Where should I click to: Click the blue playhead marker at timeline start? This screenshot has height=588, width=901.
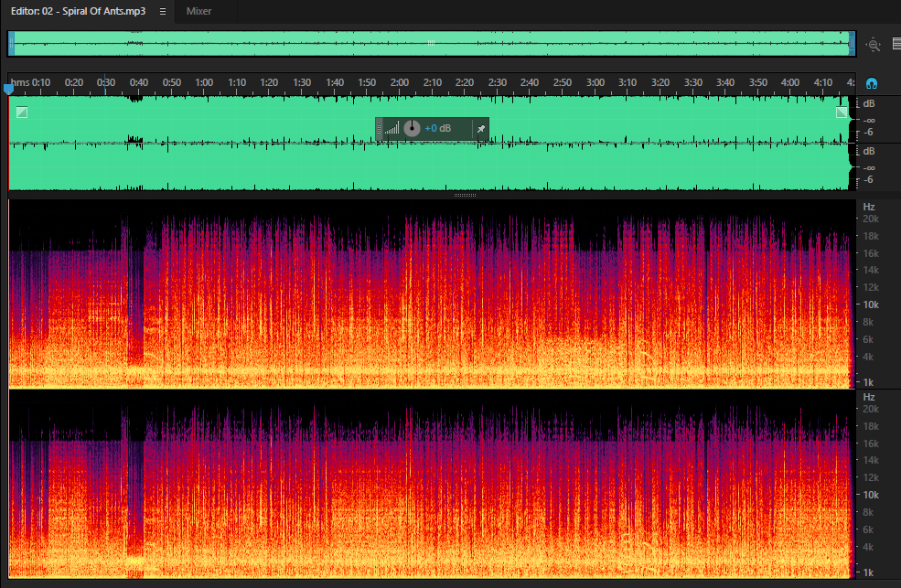8,89
